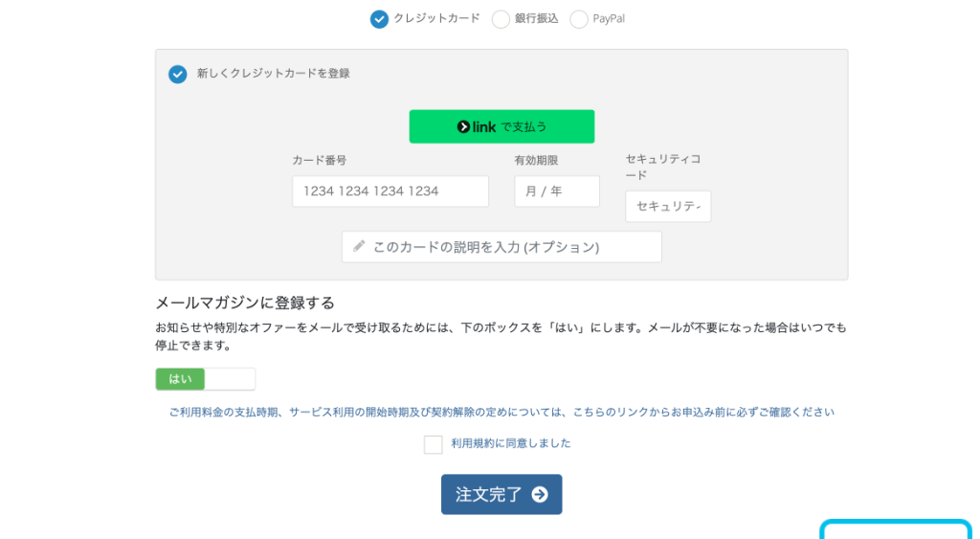Click the white off side of newsletter toggle
This screenshot has height=539, width=980.
pyautogui.click(x=231, y=379)
